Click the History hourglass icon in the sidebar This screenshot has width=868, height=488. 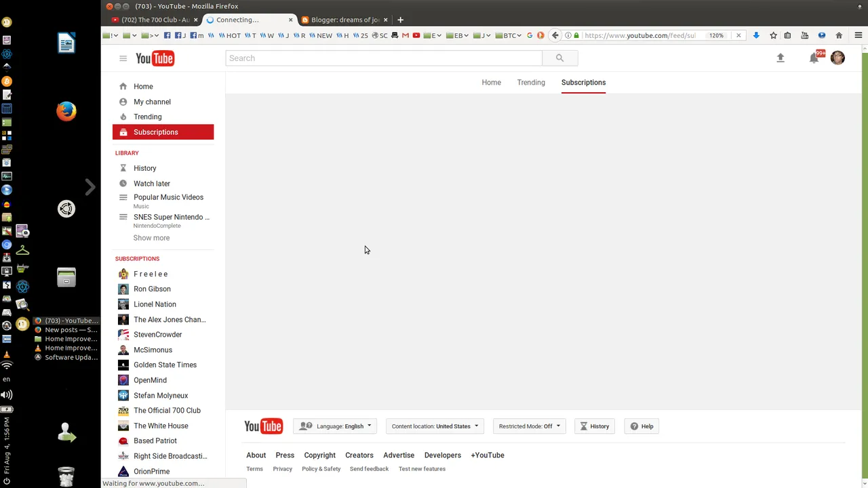[123, 168]
